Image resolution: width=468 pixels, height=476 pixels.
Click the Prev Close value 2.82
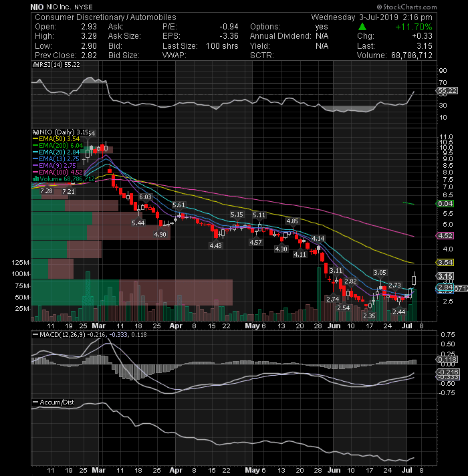tap(89, 55)
